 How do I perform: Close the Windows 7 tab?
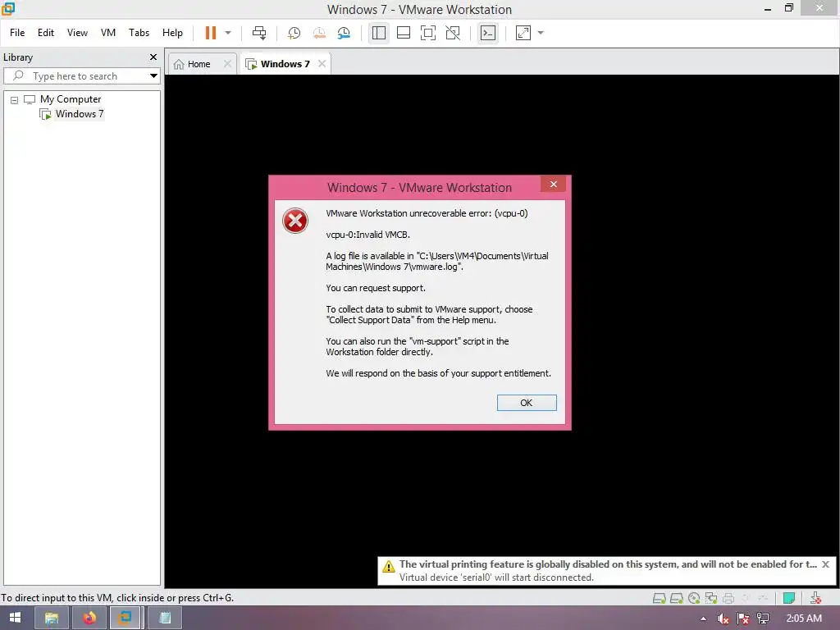(x=322, y=64)
